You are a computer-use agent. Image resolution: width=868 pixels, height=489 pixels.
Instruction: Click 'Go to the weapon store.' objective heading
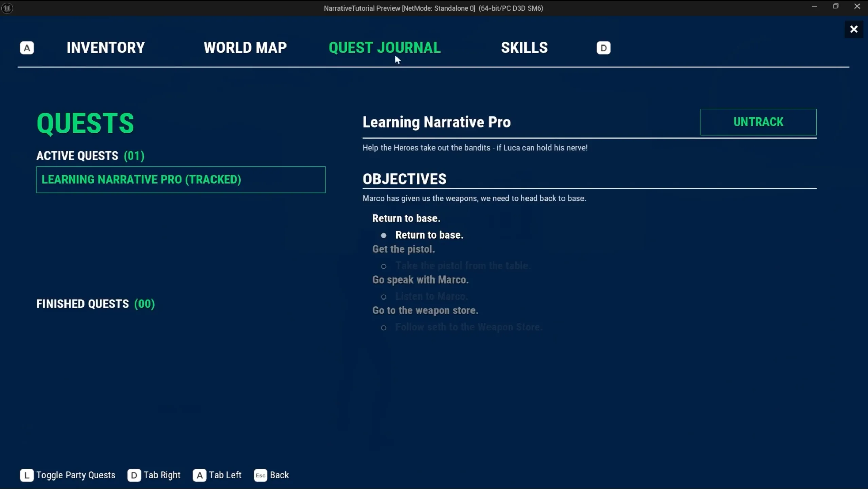425,310
